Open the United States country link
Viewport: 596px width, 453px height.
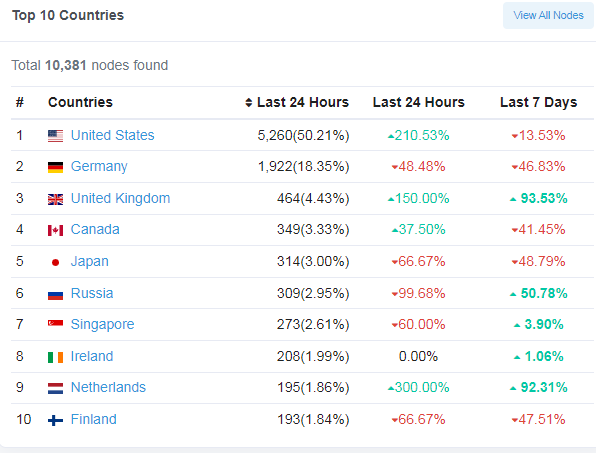coord(113,135)
